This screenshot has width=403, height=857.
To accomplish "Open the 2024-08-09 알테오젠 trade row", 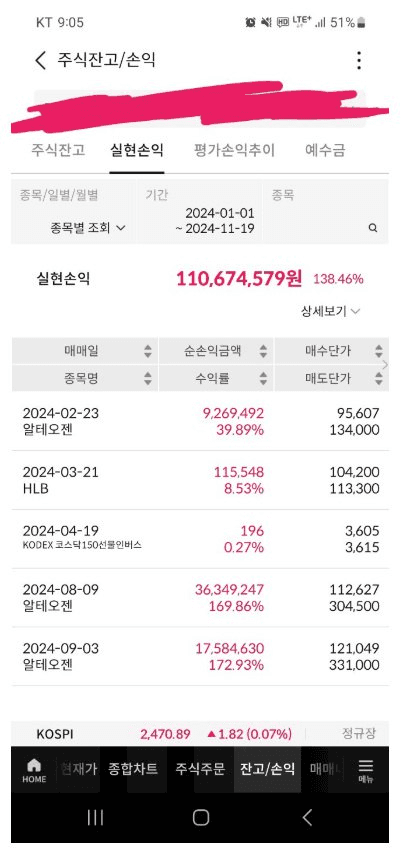I will pos(200,598).
